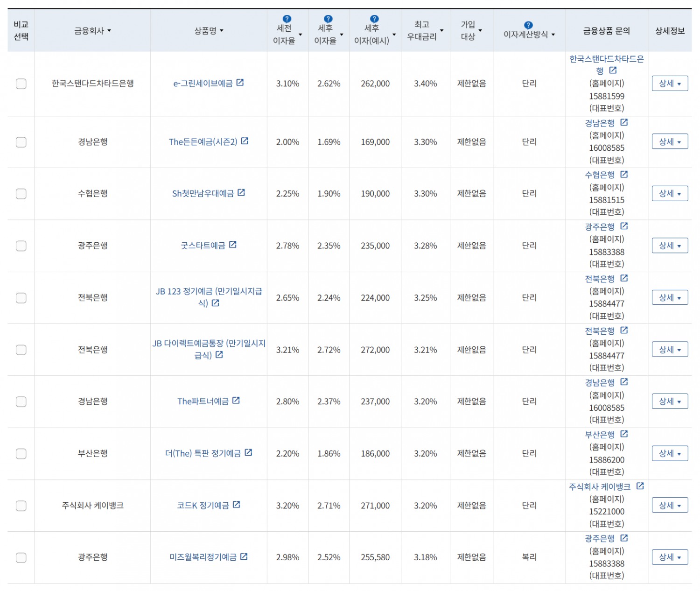Check compare box for The파트너예금 row
This screenshot has width=700, height=591.
click(x=21, y=401)
